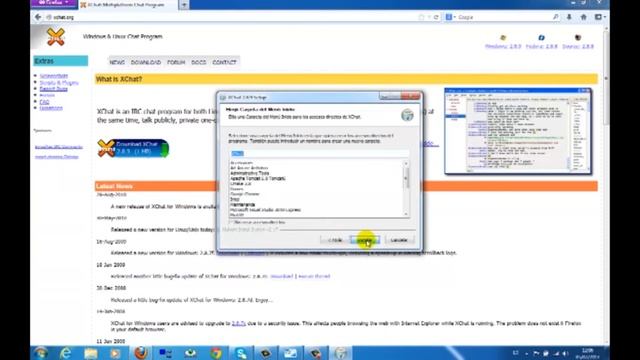Open the Fedora 2.8.8 link
The width and height of the screenshot is (640, 360).
[x=542, y=47]
